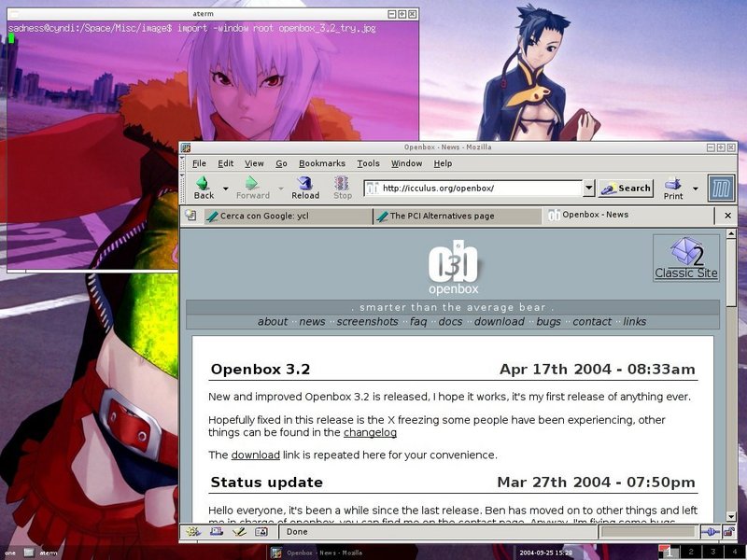The image size is (747, 560).
Task: Click the site icon in the URL bar
Action: pos(372,189)
